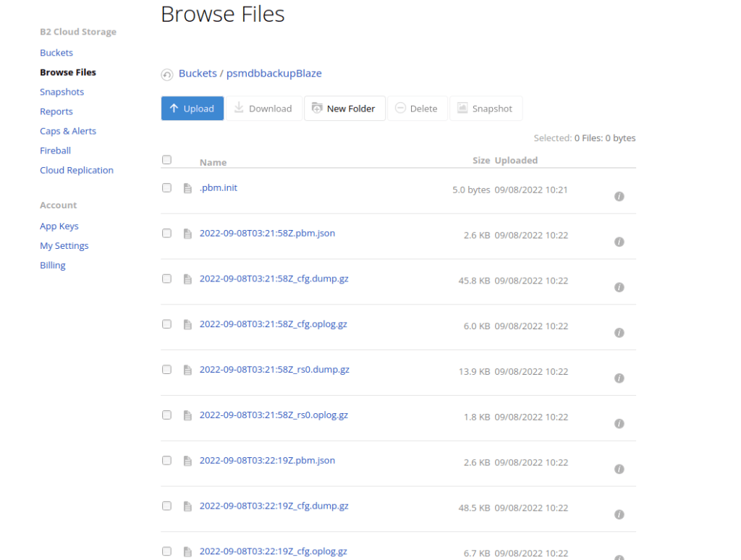Viewport: 741px width, 560px height.
Task: Open App Keys under Account
Action: pyautogui.click(x=59, y=226)
